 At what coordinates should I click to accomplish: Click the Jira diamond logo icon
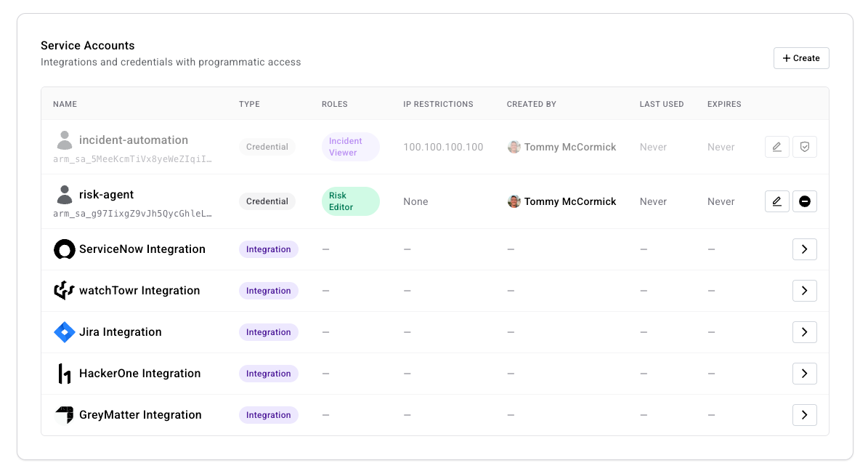(64, 332)
